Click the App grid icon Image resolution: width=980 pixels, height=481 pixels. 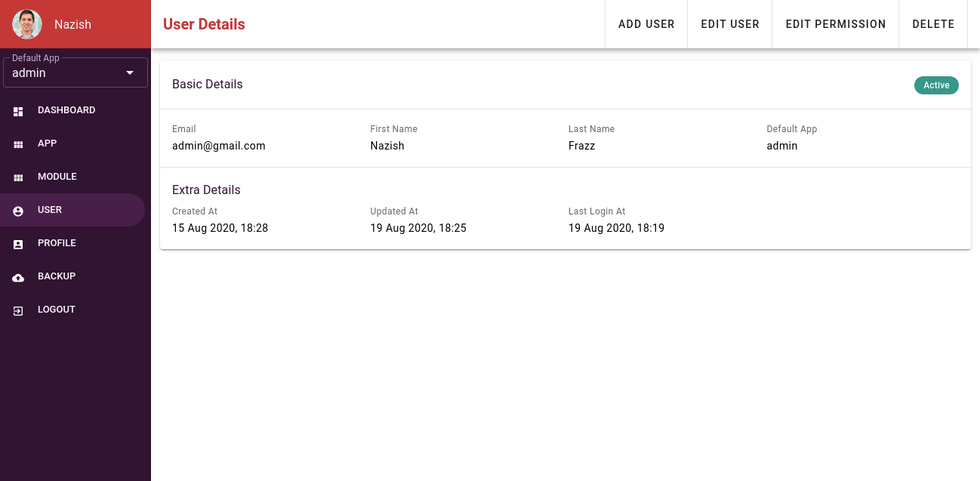click(x=17, y=143)
